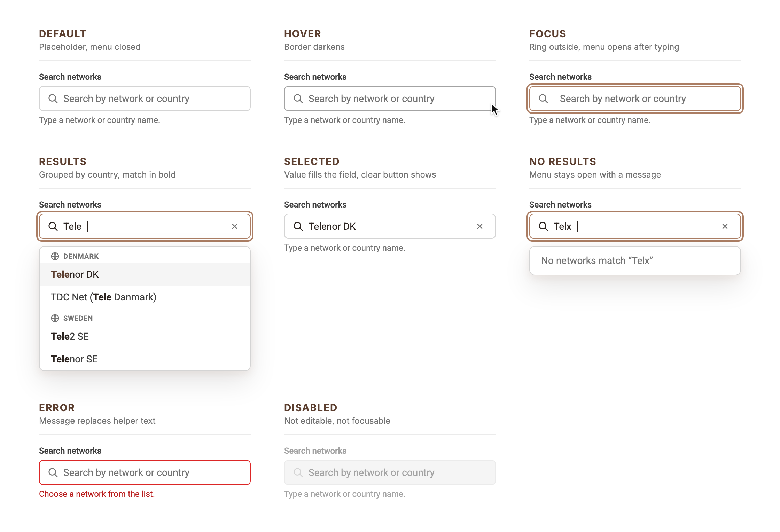The height and width of the screenshot is (532, 780).
Task: Select 'Telenor SE' from the dropdown list
Action: point(145,359)
